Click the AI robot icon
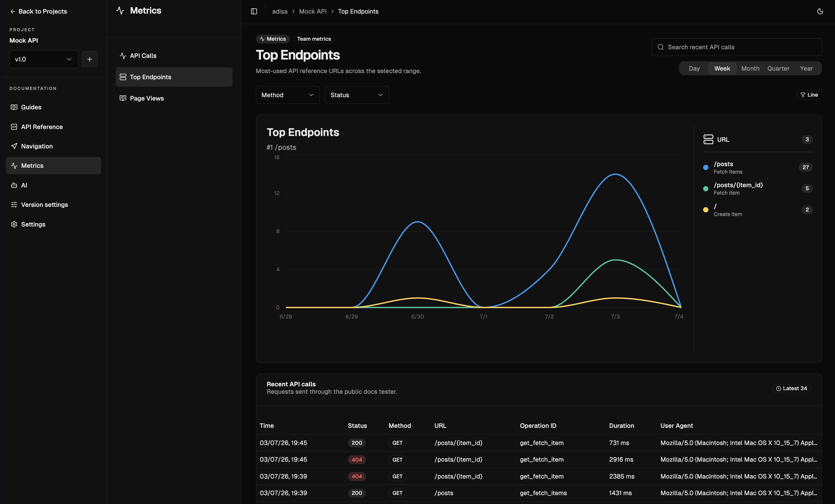835x504 pixels. click(14, 185)
